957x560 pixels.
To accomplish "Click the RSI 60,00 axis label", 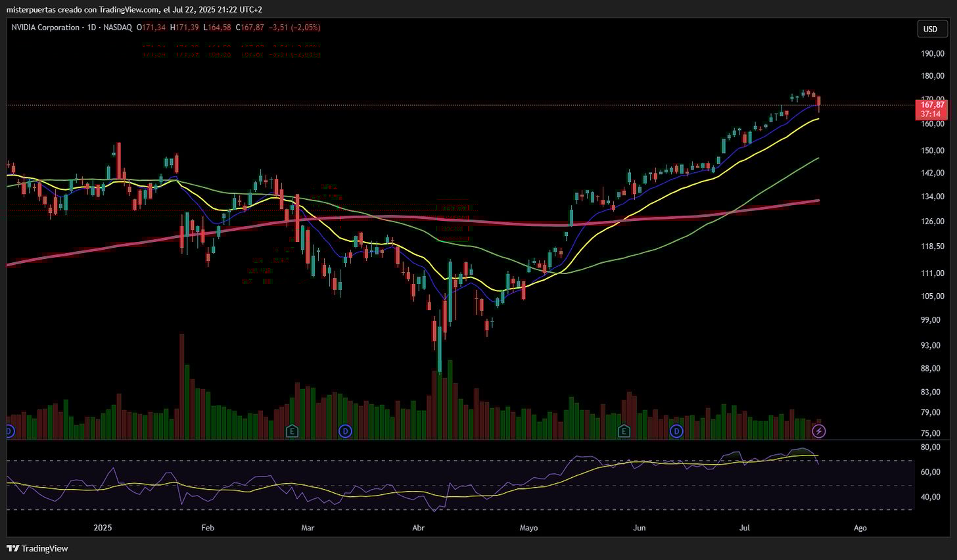I will click(x=930, y=472).
